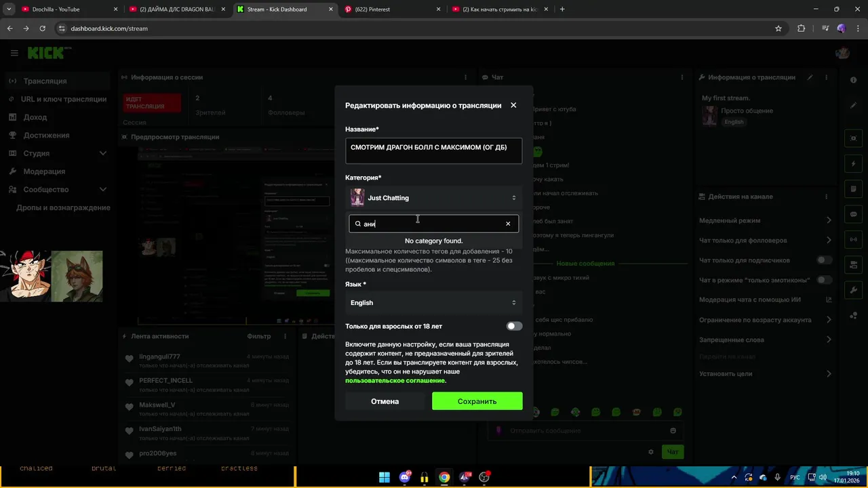868x488 pixels.
Task: Open the Windows Start menu
Action: pyautogui.click(x=384, y=477)
